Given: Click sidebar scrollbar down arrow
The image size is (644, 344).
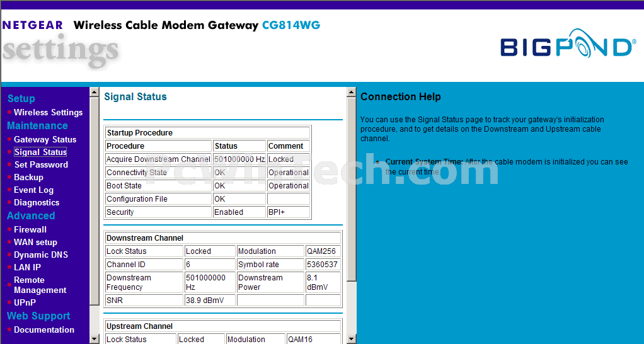Looking at the screenshot, I should tap(94, 339).
